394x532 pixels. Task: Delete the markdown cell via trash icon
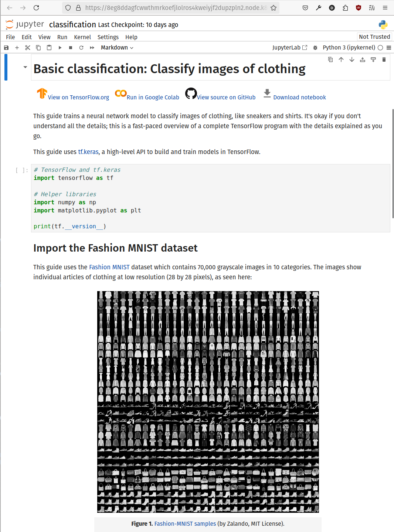pos(384,59)
